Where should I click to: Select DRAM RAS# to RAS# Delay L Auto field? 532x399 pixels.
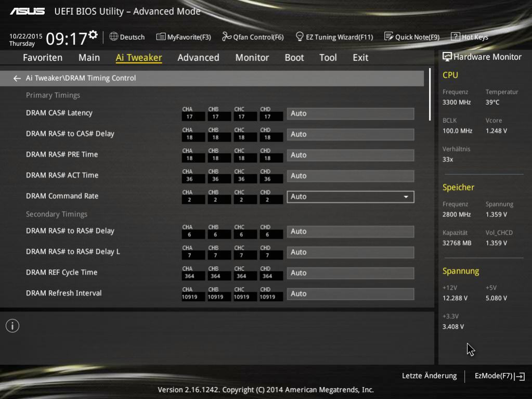[x=351, y=252]
